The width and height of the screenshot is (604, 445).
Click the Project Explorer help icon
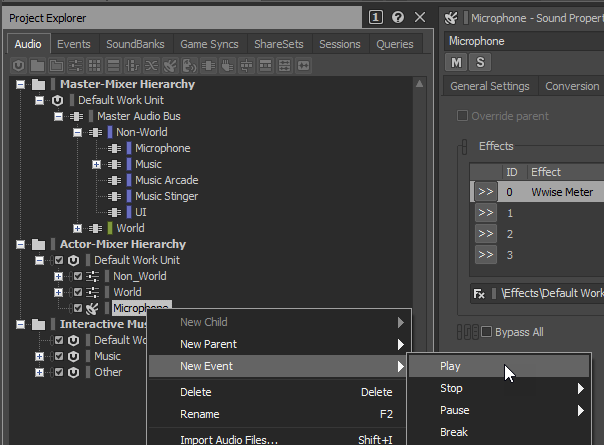point(398,17)
